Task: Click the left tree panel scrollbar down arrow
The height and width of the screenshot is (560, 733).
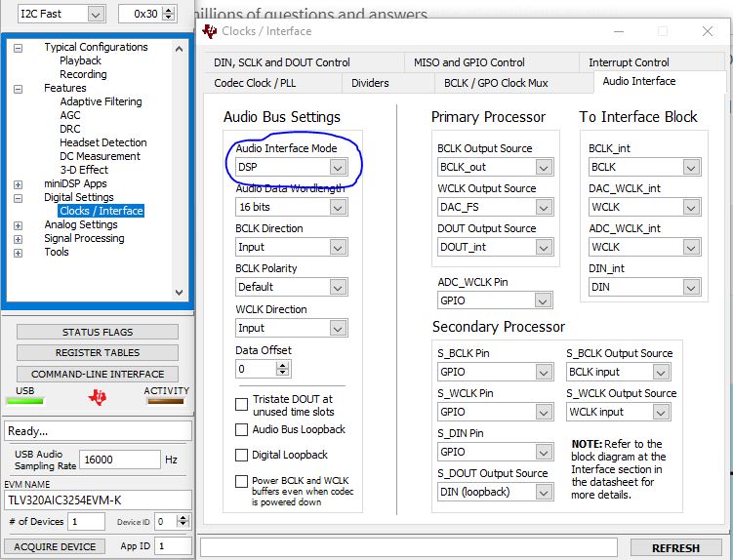Action: [x=178, y=292]
